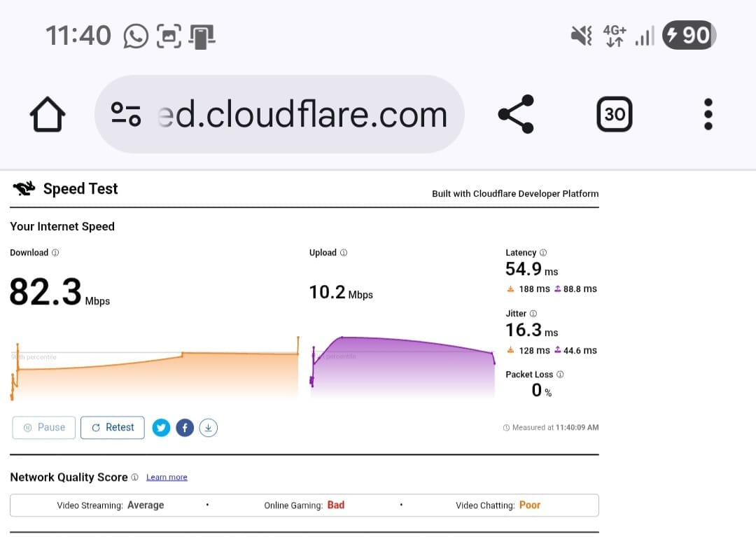Tap the browser home icon
This screenshot has height=537, width=756.
pos(48,114)
